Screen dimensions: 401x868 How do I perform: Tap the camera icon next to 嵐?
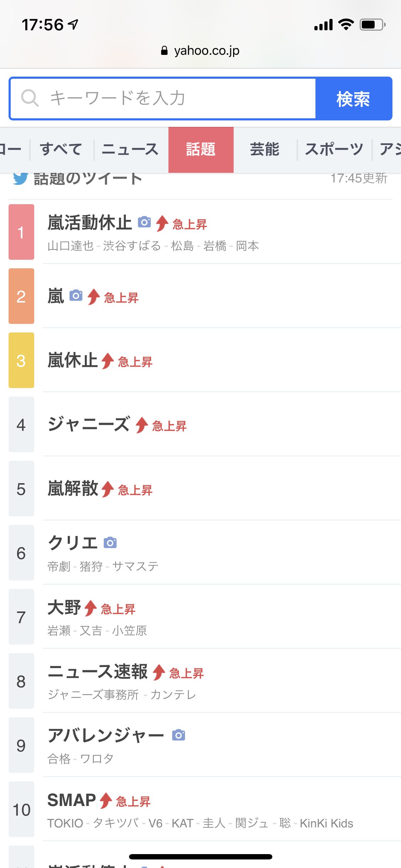point(76,295)
